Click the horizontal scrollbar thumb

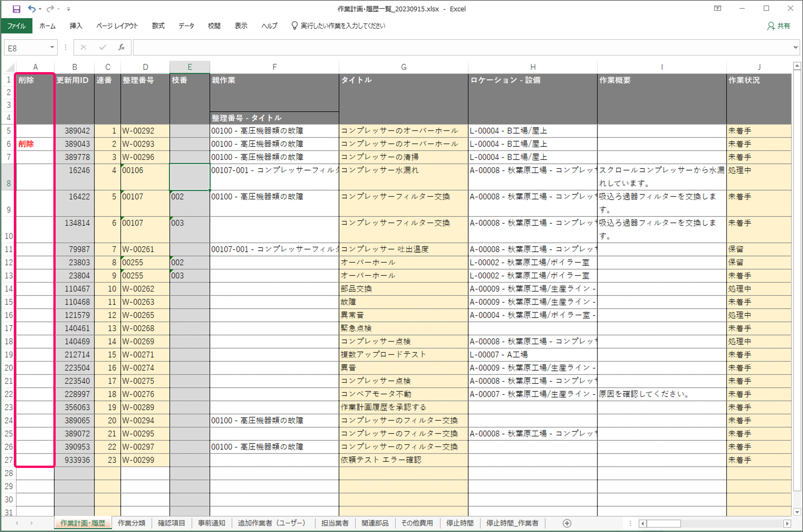click(664, 523)
